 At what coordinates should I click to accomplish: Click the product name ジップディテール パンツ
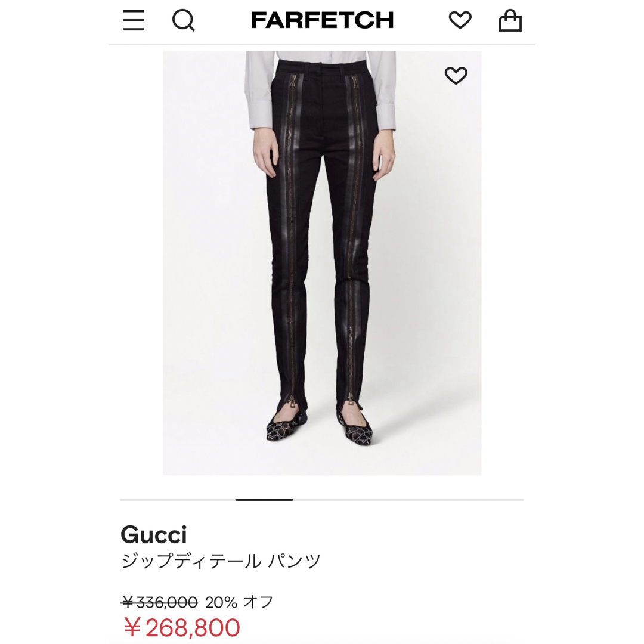tap(221, 559)
